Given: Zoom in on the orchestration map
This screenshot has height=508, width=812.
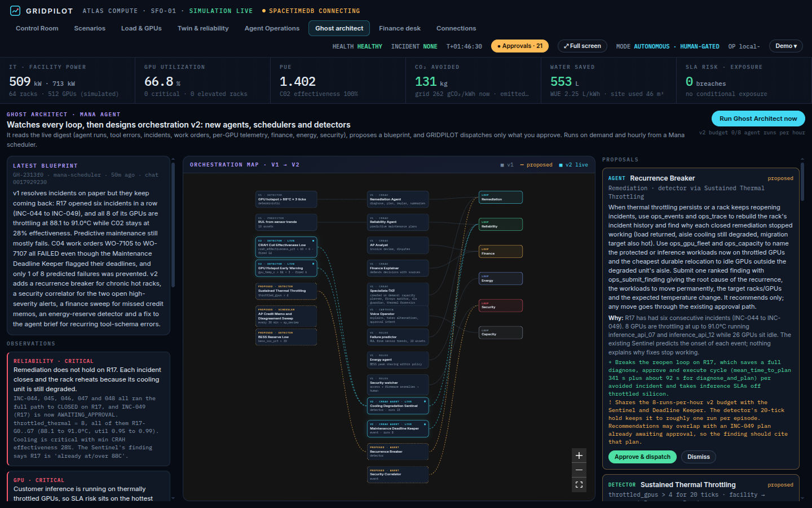Looking at the screenshot, I should point(579,456).
